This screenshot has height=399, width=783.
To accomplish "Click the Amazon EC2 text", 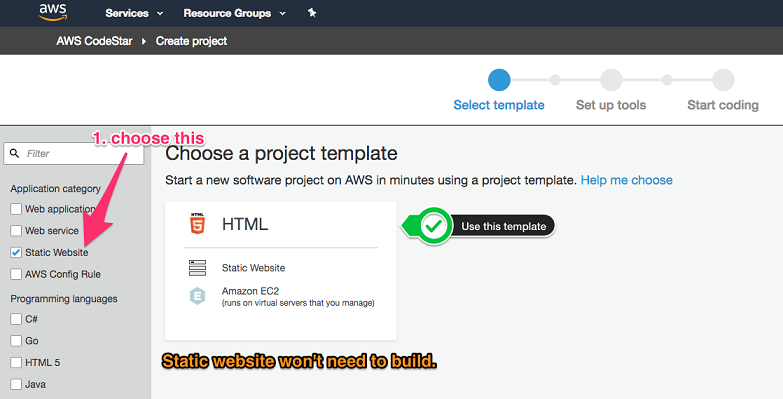I will point(250,291).
